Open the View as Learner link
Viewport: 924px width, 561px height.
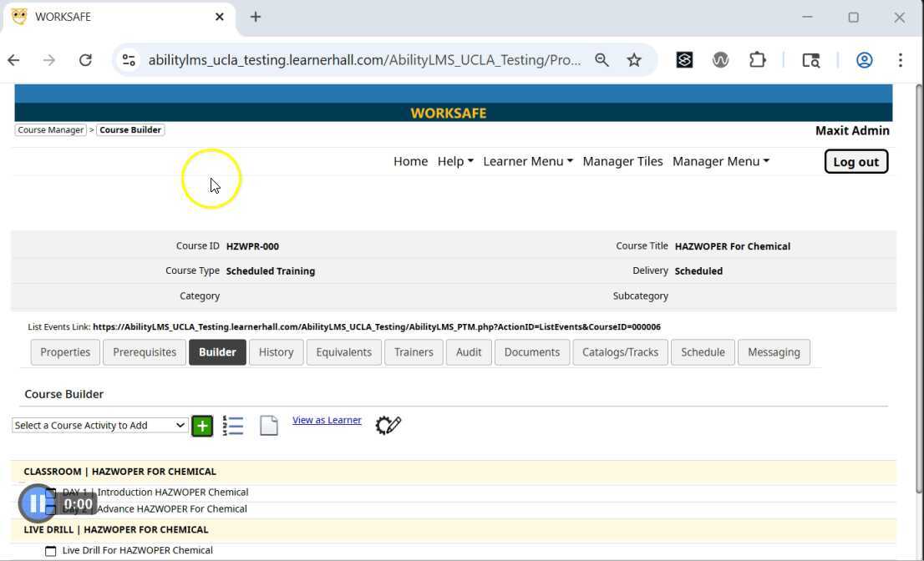point(327,420)
